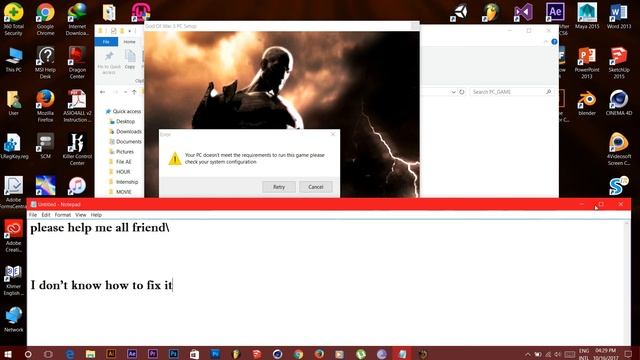640x360 pixels.
Task: Click the Explorer up-arrow navigation button
Action: (x=134, y=92)
